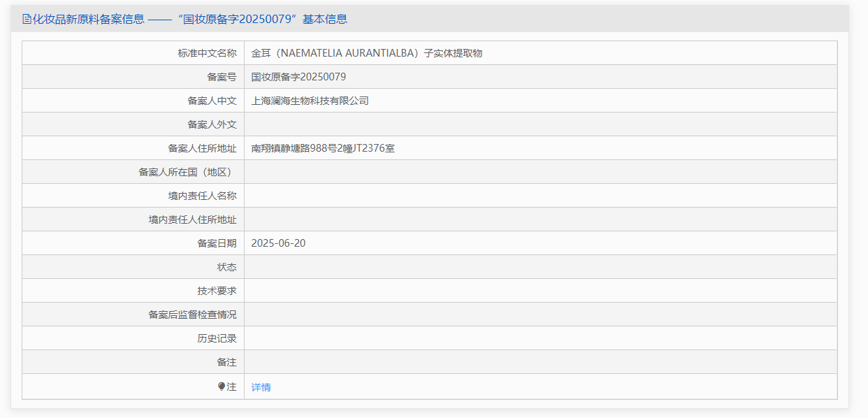This screenshot has height=418, width=868.
Task: Click the filing date 2025-06-20
Action: (x=278, y=243)
